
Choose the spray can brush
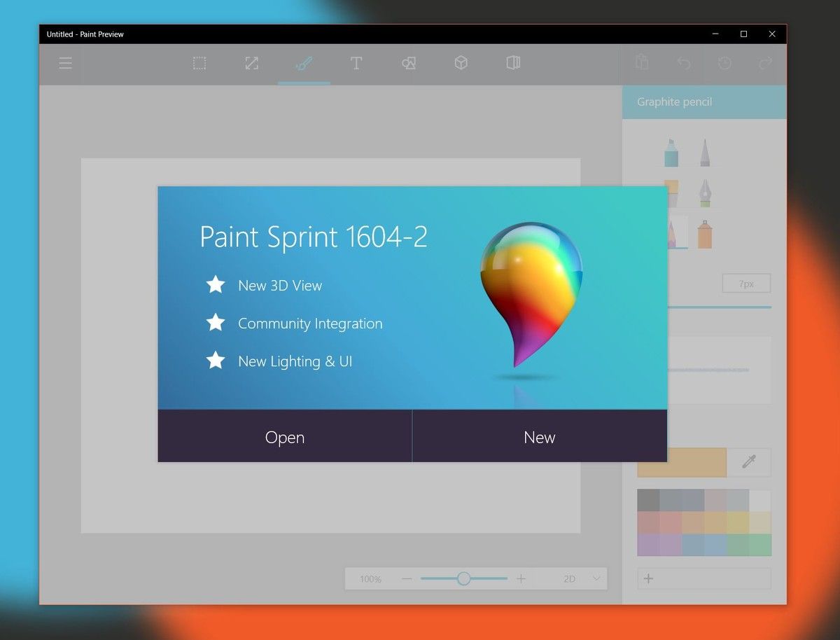click(704, 235)
